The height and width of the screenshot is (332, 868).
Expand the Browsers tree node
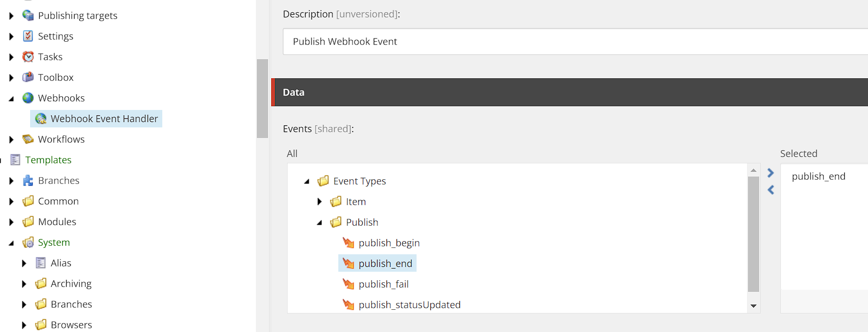tap(24, 325)
